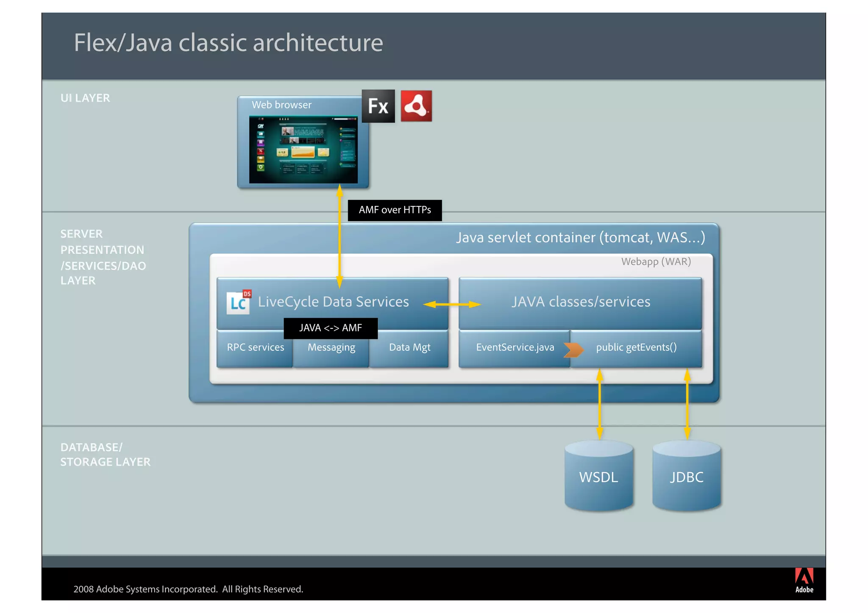
Task: Click the horizontal yellow double arrow
Action: (x=452, y=304)
